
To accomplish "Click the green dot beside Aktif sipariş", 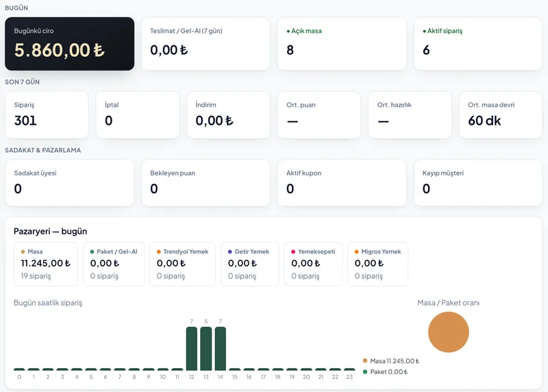I will [424, 31].
